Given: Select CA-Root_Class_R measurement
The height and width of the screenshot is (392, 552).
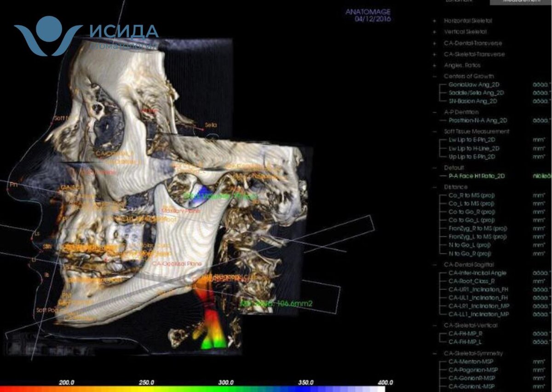Looking at the screenshot, I should coord(471,282).
